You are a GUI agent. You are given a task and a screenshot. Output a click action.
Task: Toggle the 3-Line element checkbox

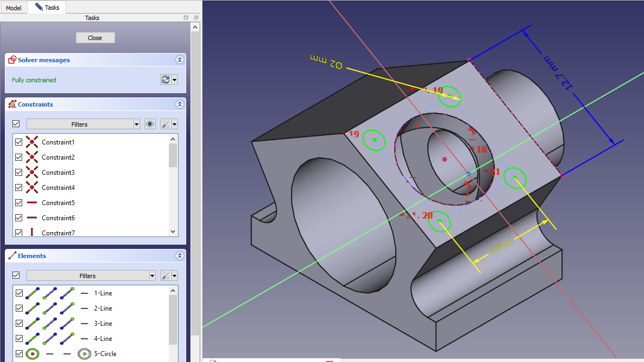tap(19, 324)
